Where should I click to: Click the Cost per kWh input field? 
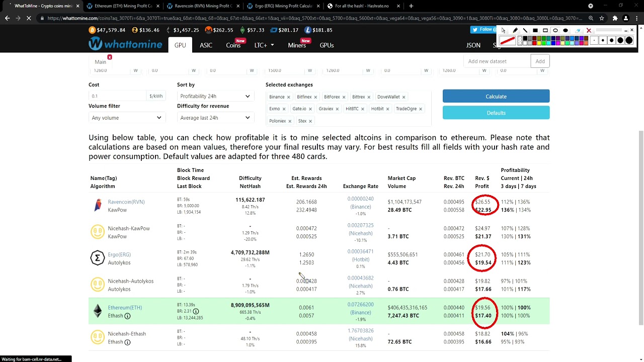pyautogui.click(x=118, y=96)
